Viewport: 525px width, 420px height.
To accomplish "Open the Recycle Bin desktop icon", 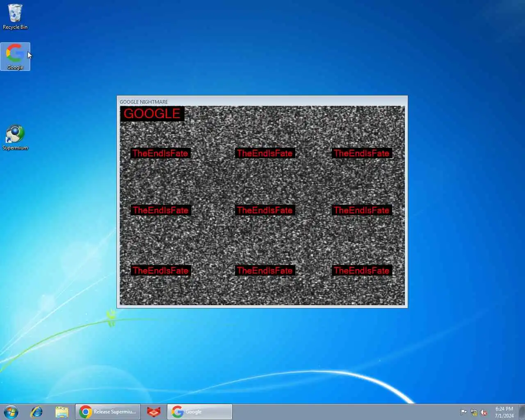I will point(15,17).
